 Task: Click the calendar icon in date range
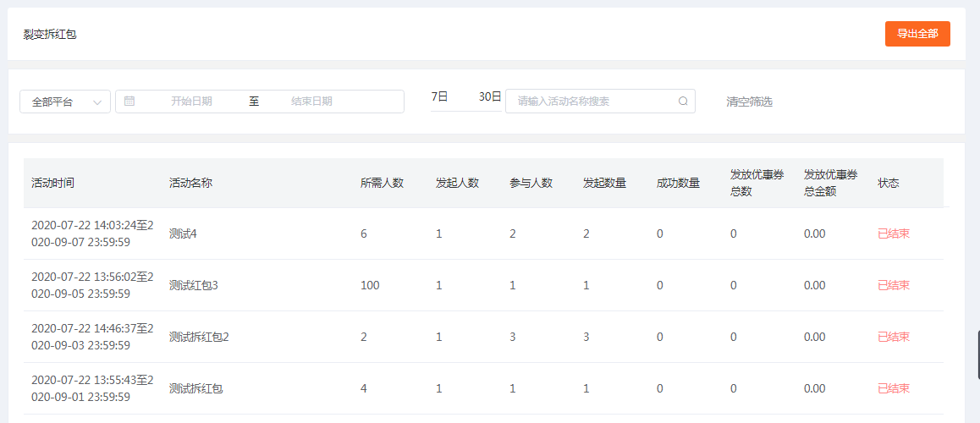click(x=129, y=102)
